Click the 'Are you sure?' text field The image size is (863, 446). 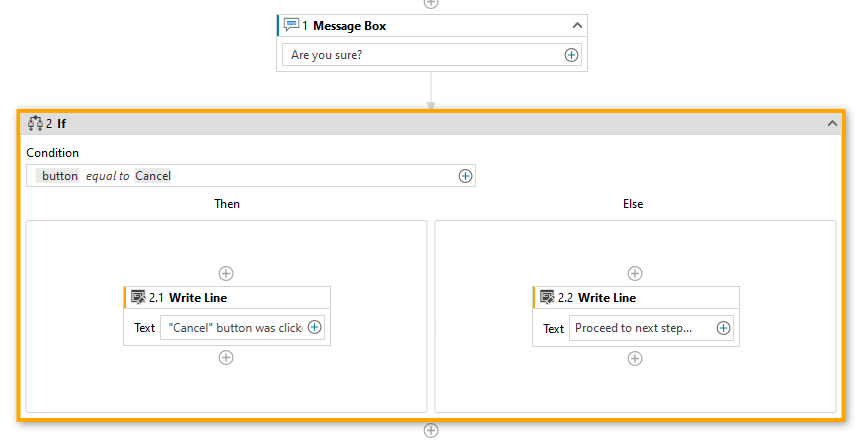click(420, 55)
